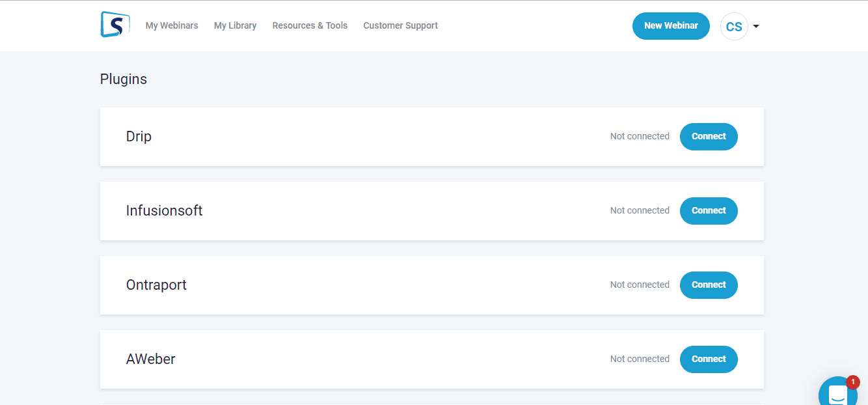The image size is (868, 405).
Task: Open the CS profile avatar
Action: click(x=734, y=26)
